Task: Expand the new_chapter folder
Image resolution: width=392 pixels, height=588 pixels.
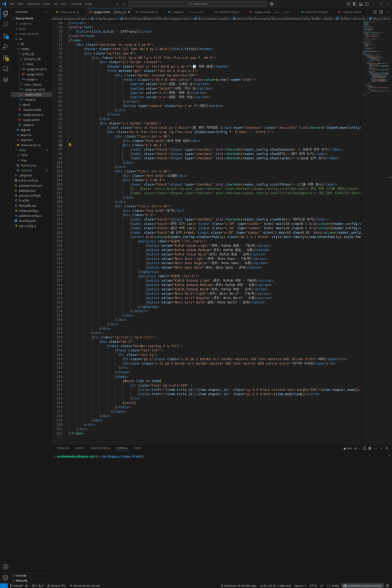Action: (x=33, y=84)
